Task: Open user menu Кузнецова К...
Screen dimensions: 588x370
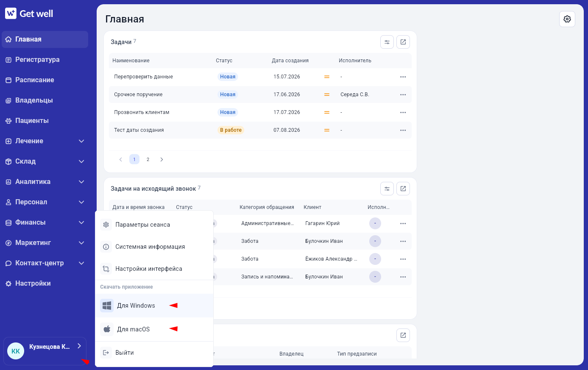Action: point(45,351)
